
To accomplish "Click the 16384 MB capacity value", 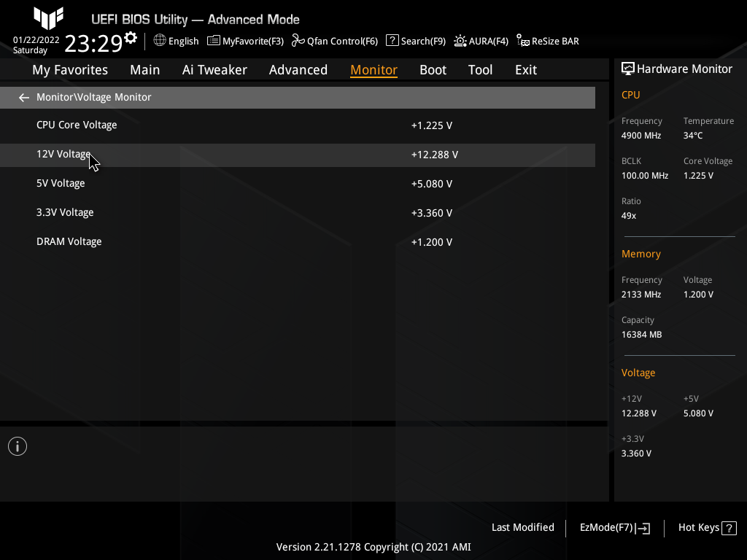I will click(642, 335).
